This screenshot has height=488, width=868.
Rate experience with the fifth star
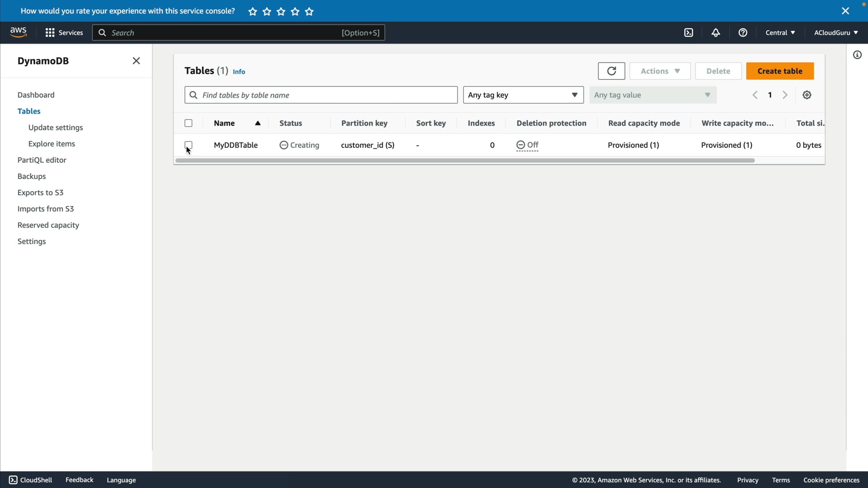coord(309,12)
